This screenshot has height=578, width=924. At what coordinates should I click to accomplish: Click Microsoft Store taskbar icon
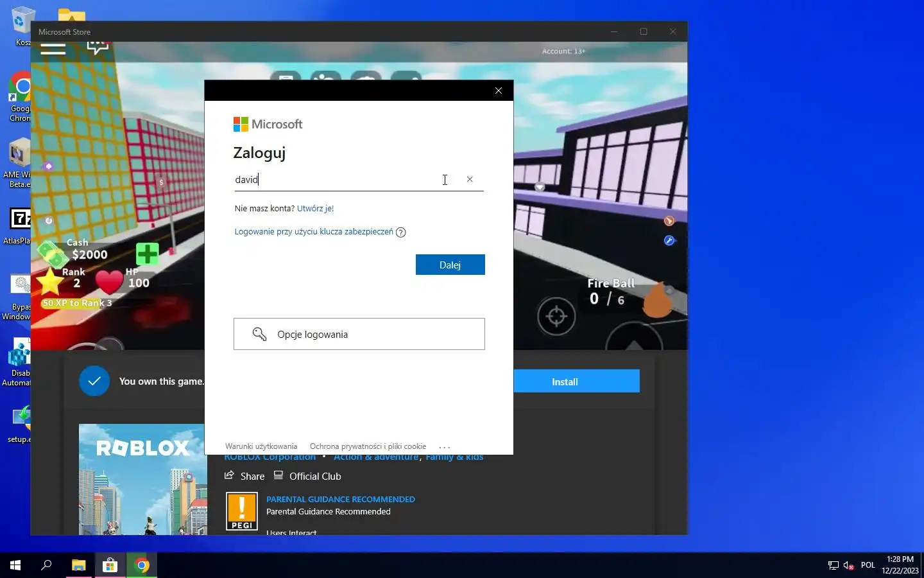point(110,565)
